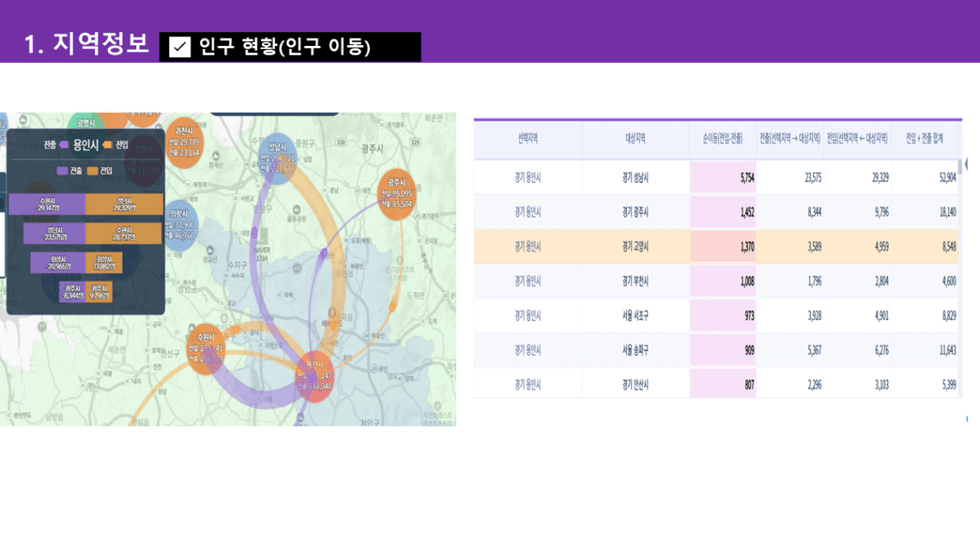
Task: Click the 대상지역 column header
Action: 635,139
